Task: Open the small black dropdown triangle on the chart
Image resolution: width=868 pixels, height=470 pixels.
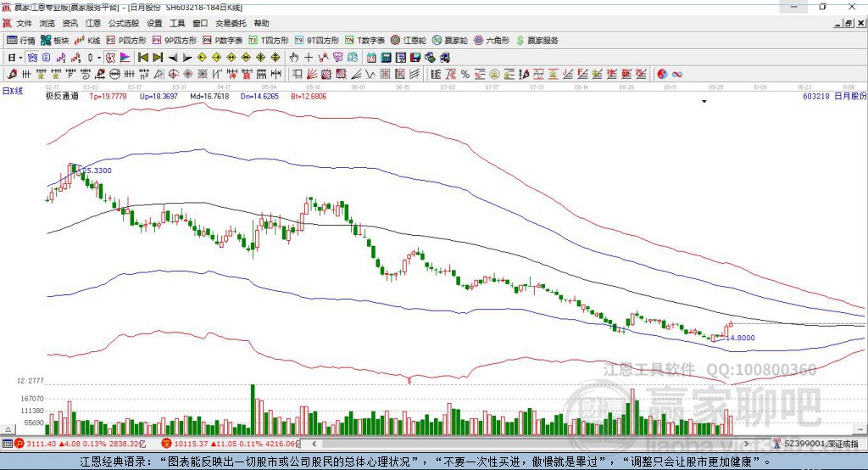Action: coord(704,102)
